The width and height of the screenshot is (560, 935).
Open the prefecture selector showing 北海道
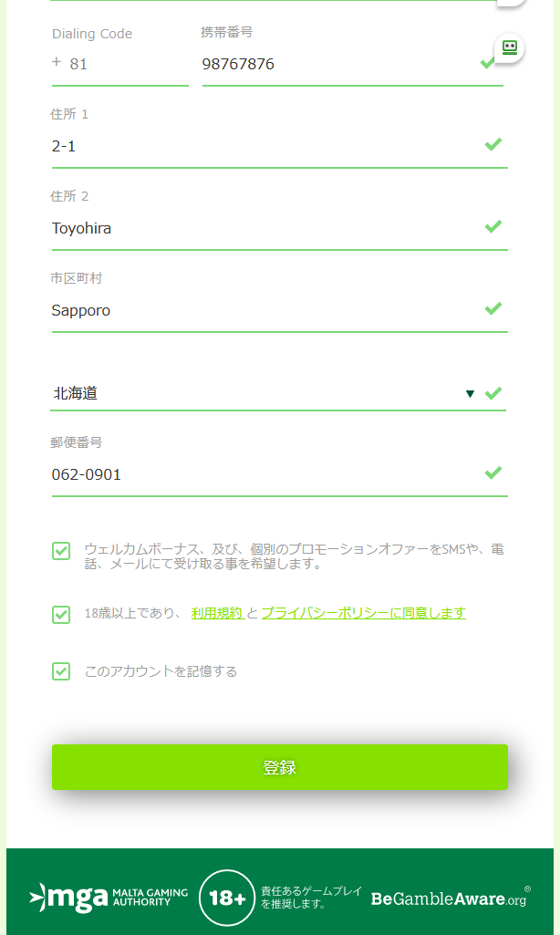click(x=278, y=393)
